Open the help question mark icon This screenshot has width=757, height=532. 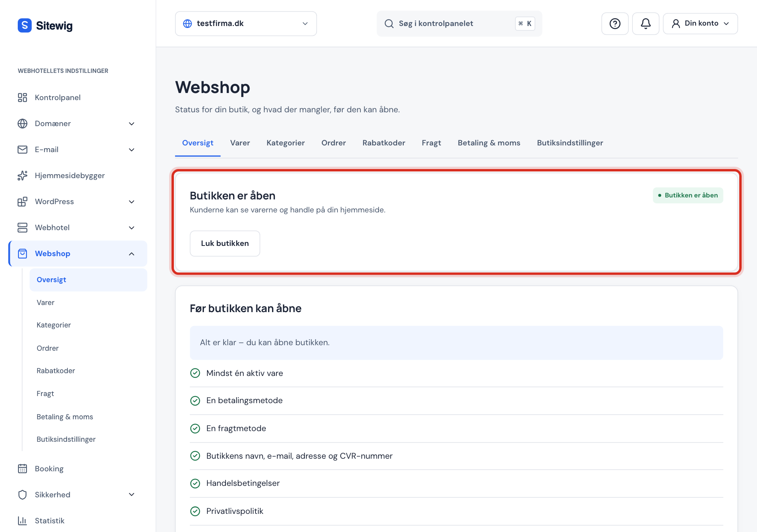click(x=615, y=24)
